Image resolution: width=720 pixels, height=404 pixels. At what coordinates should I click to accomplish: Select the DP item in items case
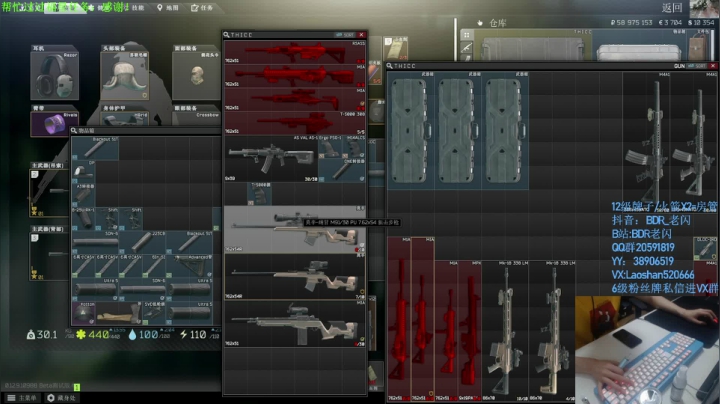(84, 172)
